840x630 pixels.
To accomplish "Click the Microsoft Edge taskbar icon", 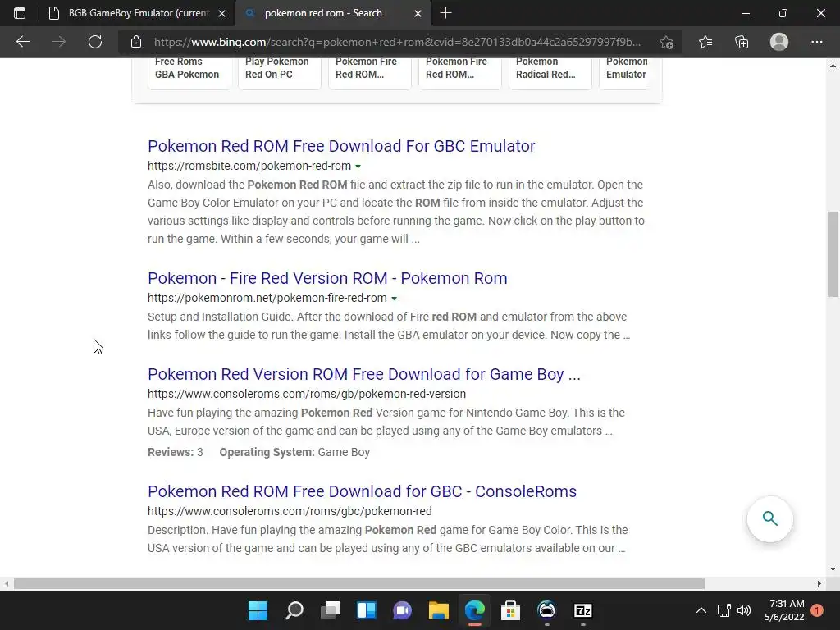I will coord(475,610).
